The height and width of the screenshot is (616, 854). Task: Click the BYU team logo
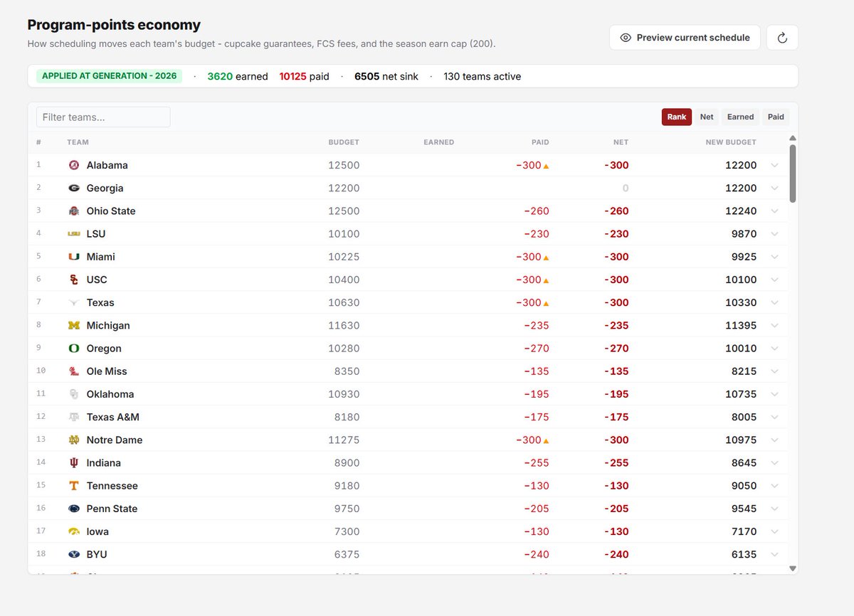[x=74, y=554]
